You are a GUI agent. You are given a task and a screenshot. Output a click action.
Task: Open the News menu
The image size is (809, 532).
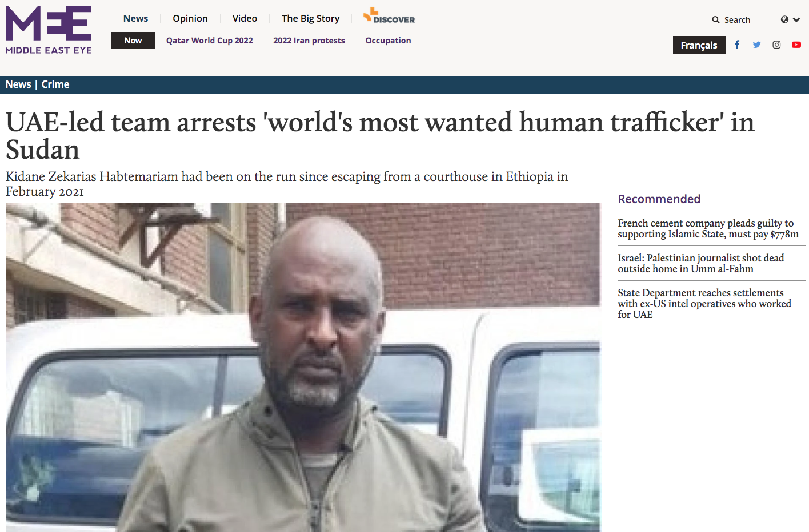point(135,18)
